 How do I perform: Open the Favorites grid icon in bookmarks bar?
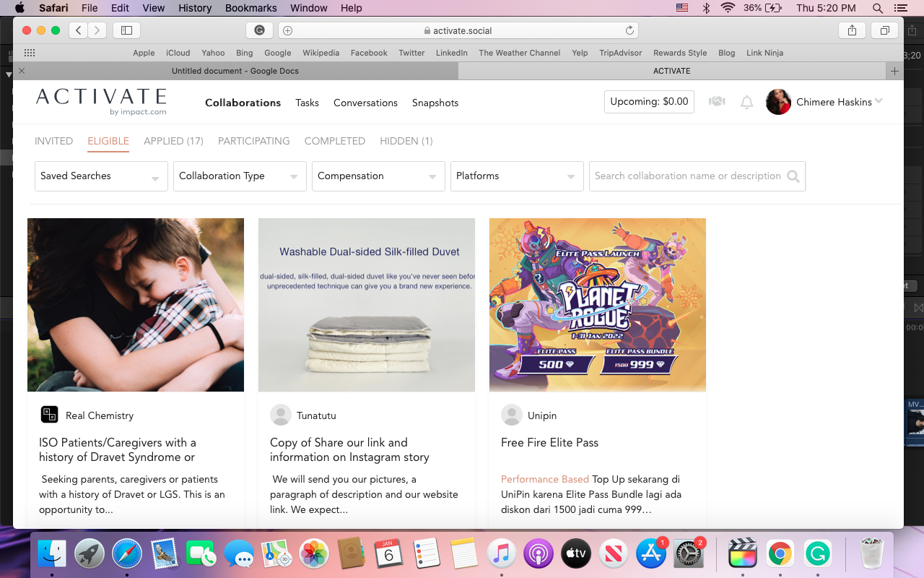30,53
